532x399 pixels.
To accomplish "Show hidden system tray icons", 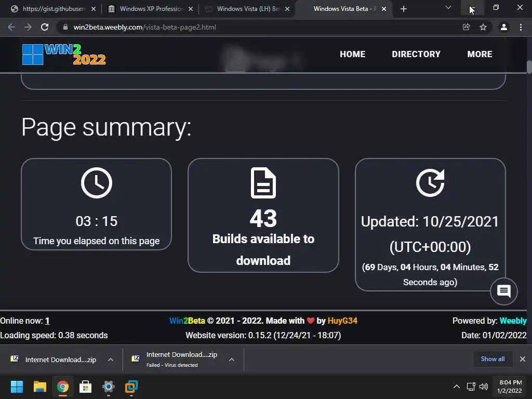I will pos(457,387).
